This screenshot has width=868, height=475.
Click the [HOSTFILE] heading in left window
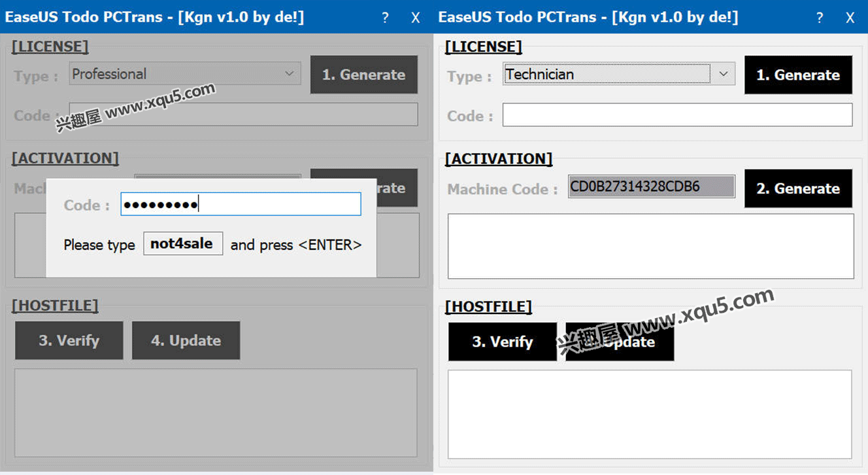[55, 306]
